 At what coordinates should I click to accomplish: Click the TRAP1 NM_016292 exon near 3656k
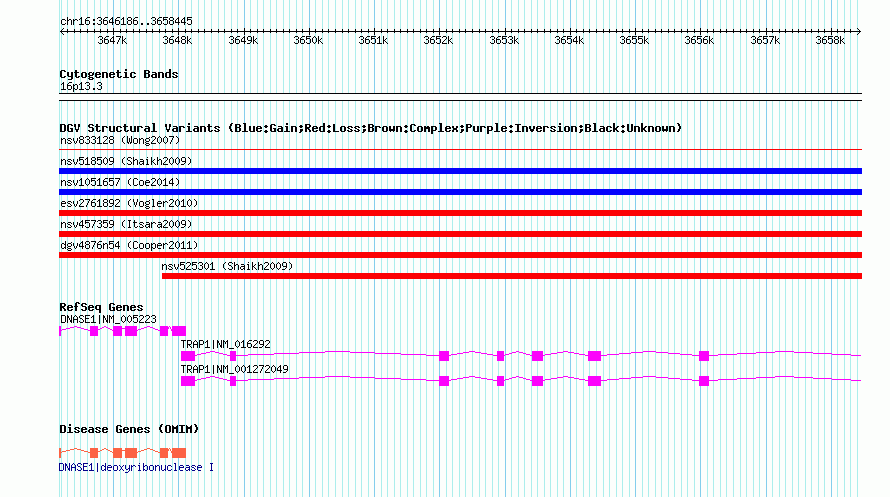pos(704,356)
